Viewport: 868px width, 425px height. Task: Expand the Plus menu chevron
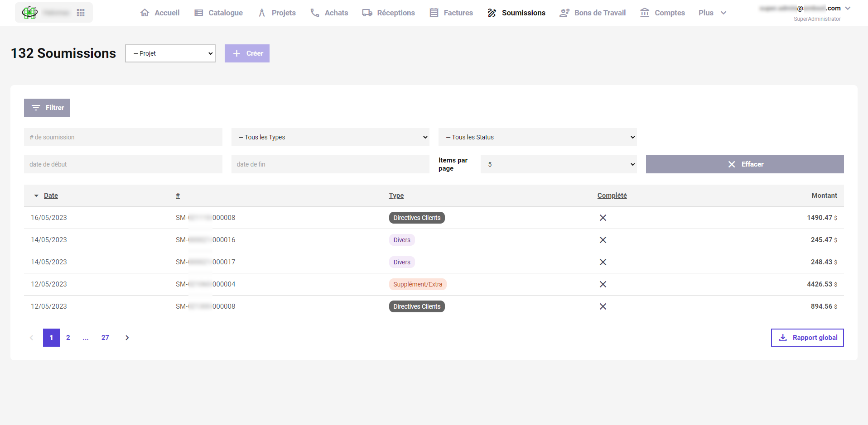click(x=723, y=13)
